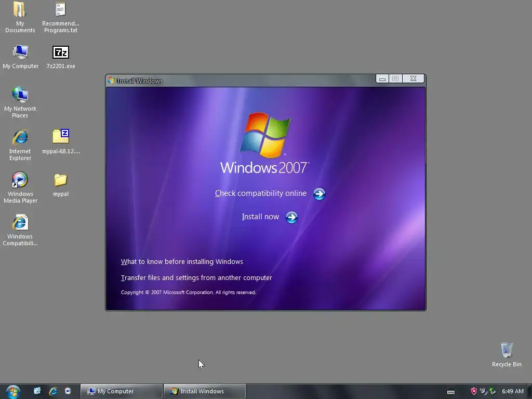
Task: Click the green safely-remove hardware tray icon
Action: [493, 391]
